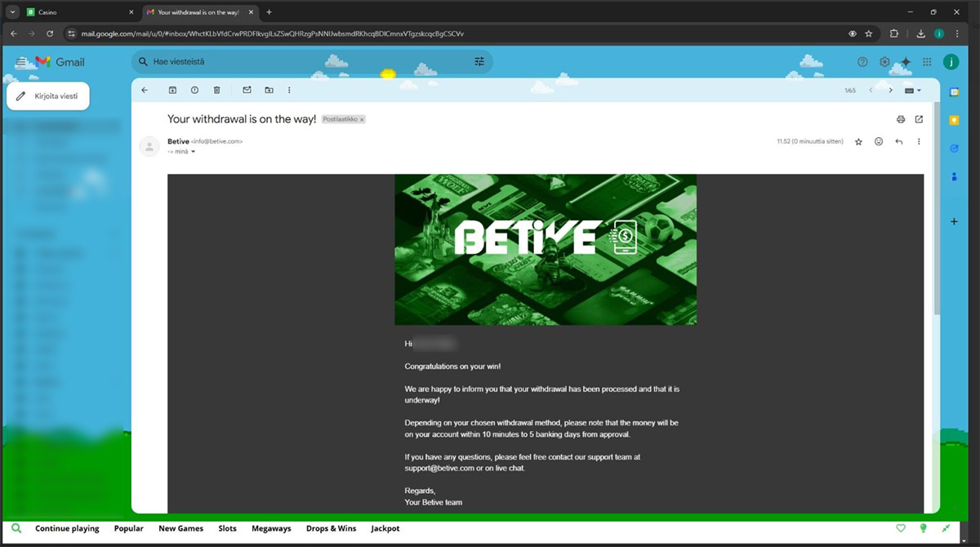Open a new browser tab
Image resolution: width=980 pixels, height=547 pixels.
click(269, 12)
